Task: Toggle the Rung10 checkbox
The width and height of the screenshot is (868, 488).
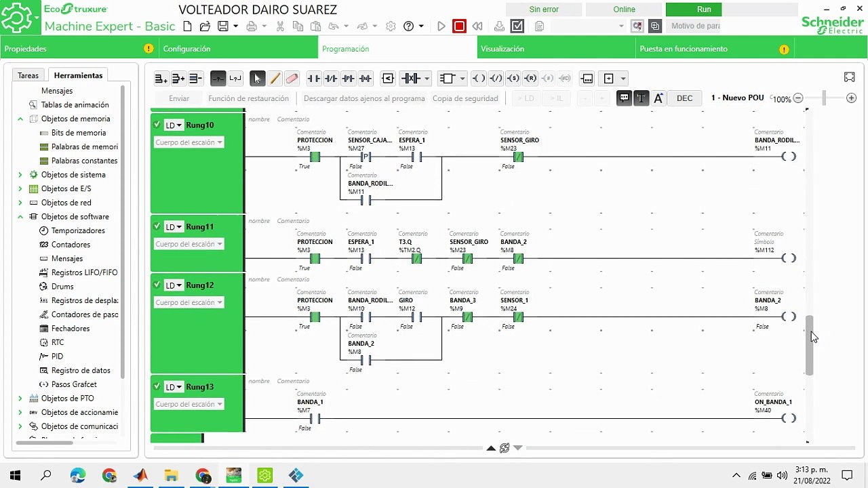Action: tap(157, 125)
